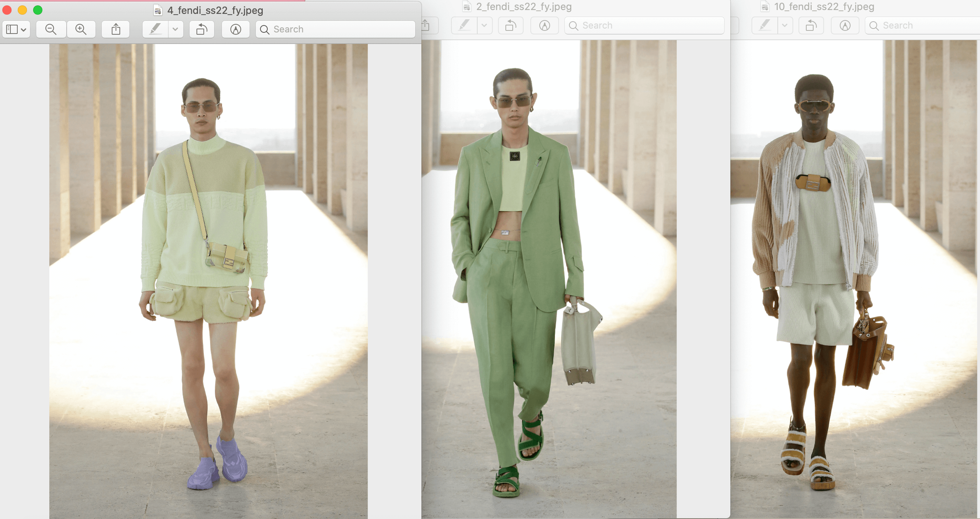This screenshot has height=519, width=980.
Task: Rotate image in 10_fendi_ss22_fy.jpeg window
Action: click(811, 25)
